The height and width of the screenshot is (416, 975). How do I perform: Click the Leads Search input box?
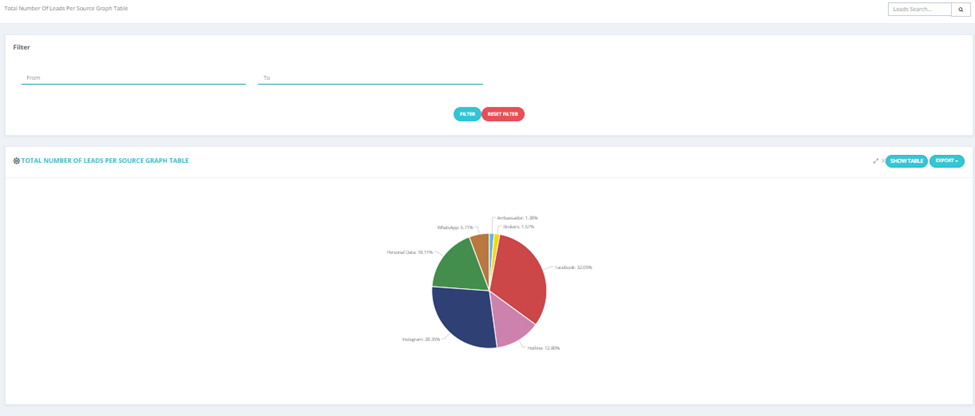pos(920,9)
